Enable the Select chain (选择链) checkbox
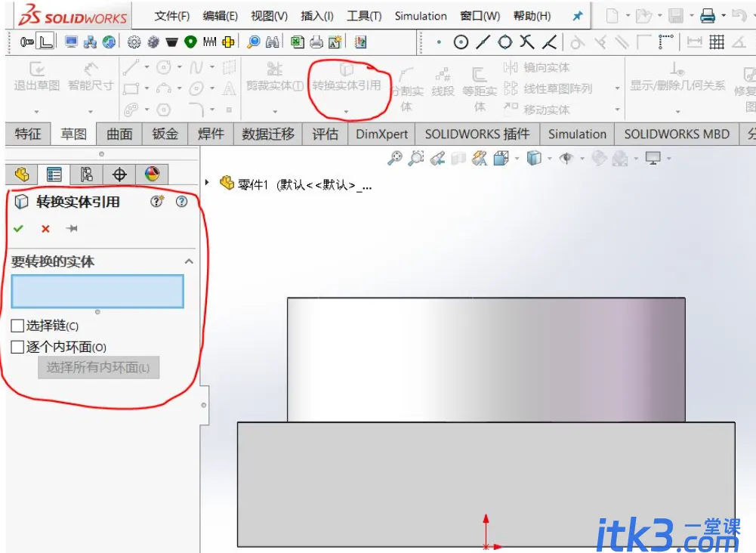Image resolution: width=756 pixels, height=553 pixels. (x=17, y=326)
